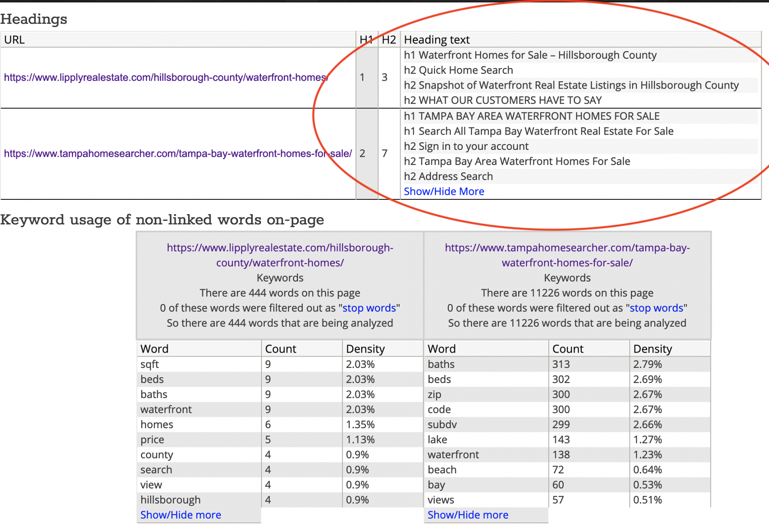Click count 313 for baths
This screenshot has width=769, height=532.
click(x=561, y=364)
